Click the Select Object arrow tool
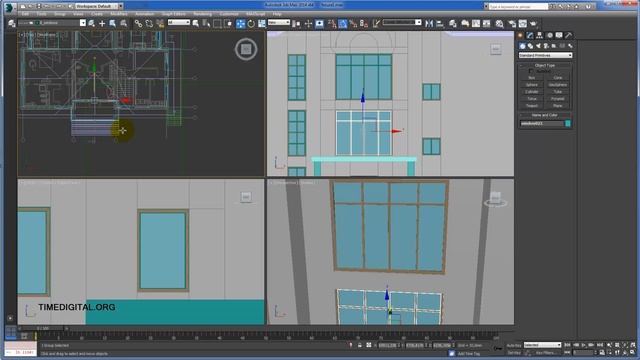The width and height of the screenshot is (640, 360). pos(196,23)
